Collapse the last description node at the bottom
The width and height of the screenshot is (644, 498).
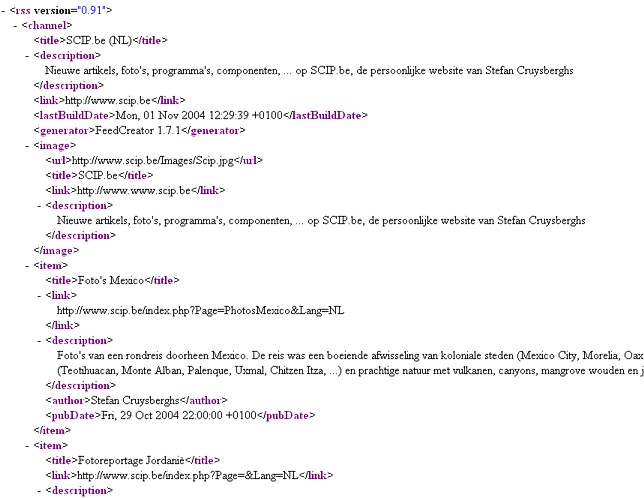39,491
